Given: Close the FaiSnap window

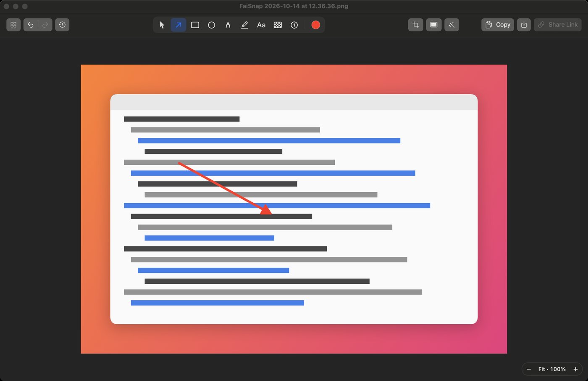Looking at the screenshot, I should coord(6,6).
